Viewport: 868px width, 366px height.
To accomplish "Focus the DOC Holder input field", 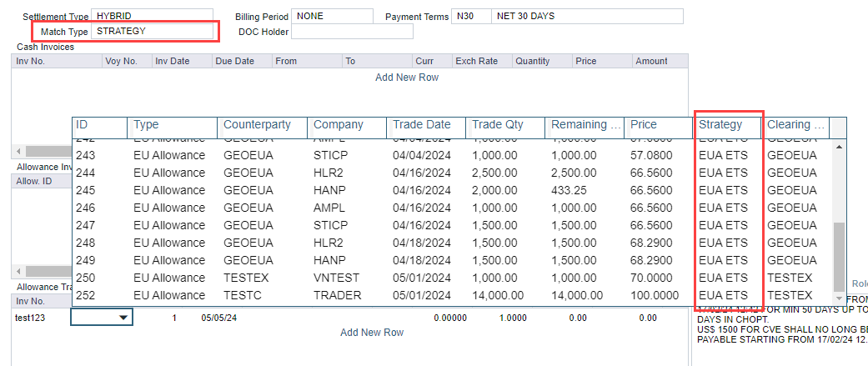I will pyautogui.click(x=351, y=32).
